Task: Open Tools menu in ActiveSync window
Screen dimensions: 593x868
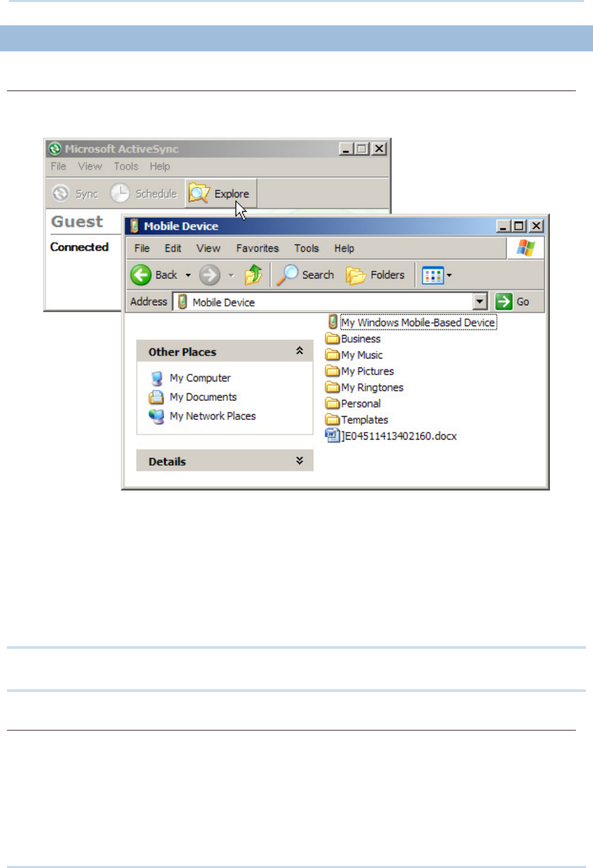Action: 126,166
